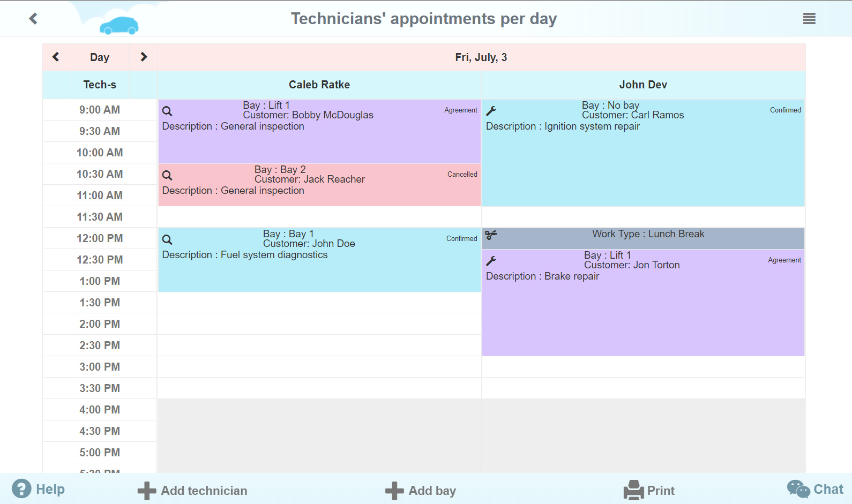
Task: Click the Help question mark icon
Action: click(21, 488)
